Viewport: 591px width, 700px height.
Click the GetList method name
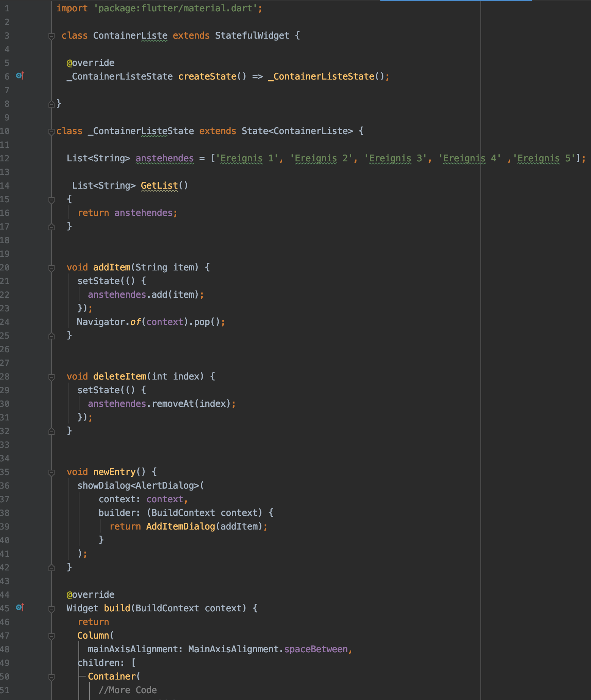tap(159, 186)
